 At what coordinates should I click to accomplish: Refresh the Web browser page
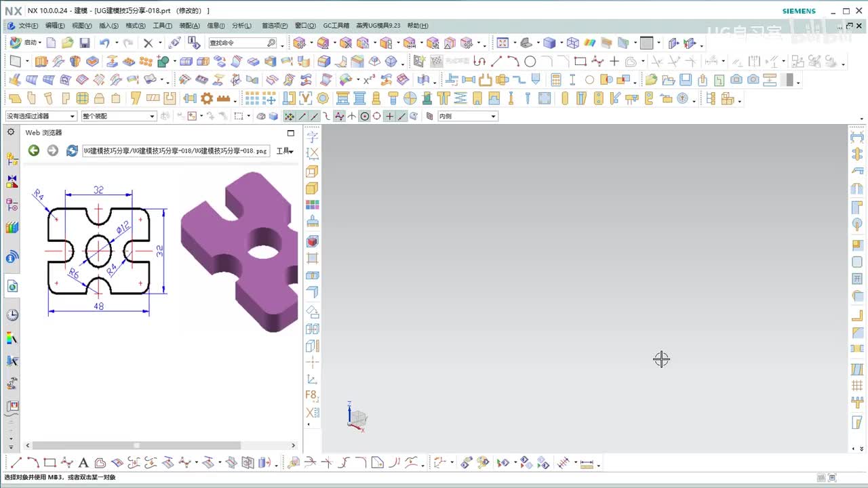tap(72, 150)
